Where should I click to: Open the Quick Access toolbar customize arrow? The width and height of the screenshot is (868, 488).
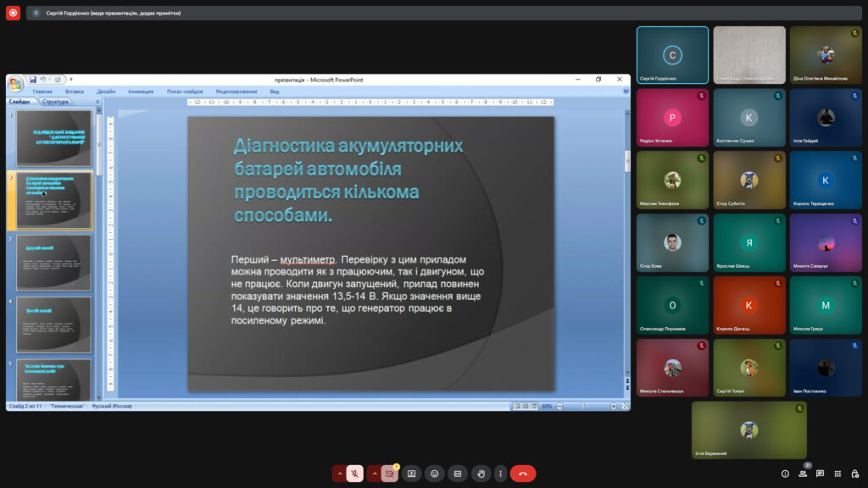tap(71, 80)
